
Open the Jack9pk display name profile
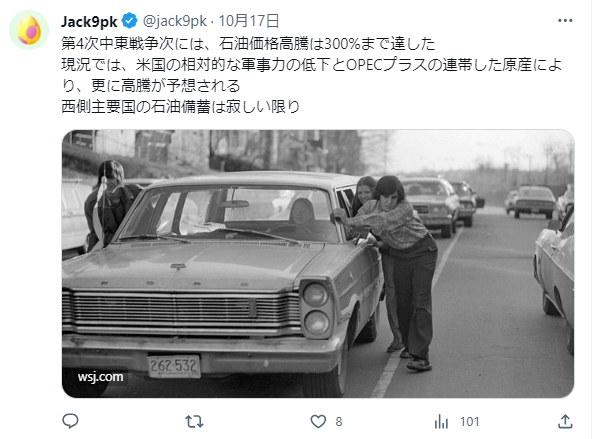click(89, 21)
